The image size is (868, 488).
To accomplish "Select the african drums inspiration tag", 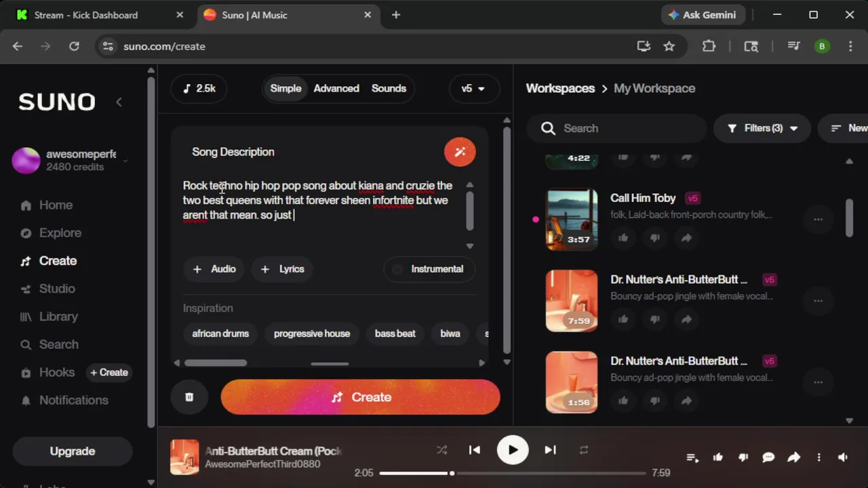I will 220,333.
